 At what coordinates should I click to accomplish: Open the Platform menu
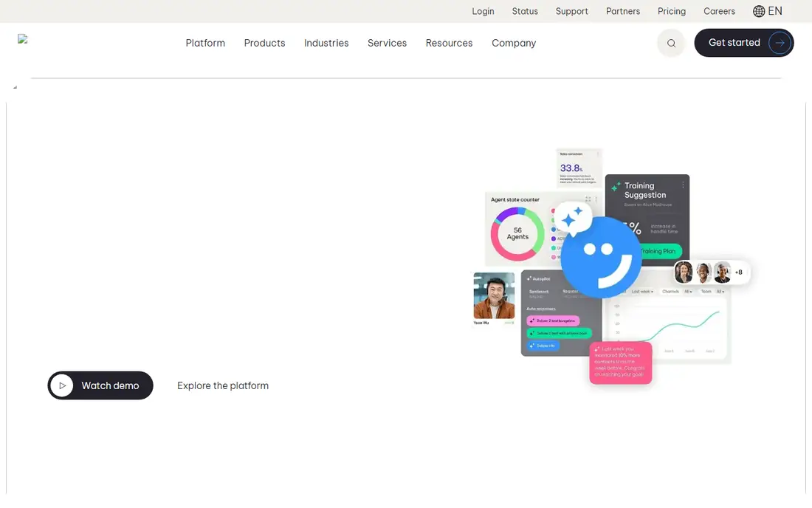[x=206, y=43]
